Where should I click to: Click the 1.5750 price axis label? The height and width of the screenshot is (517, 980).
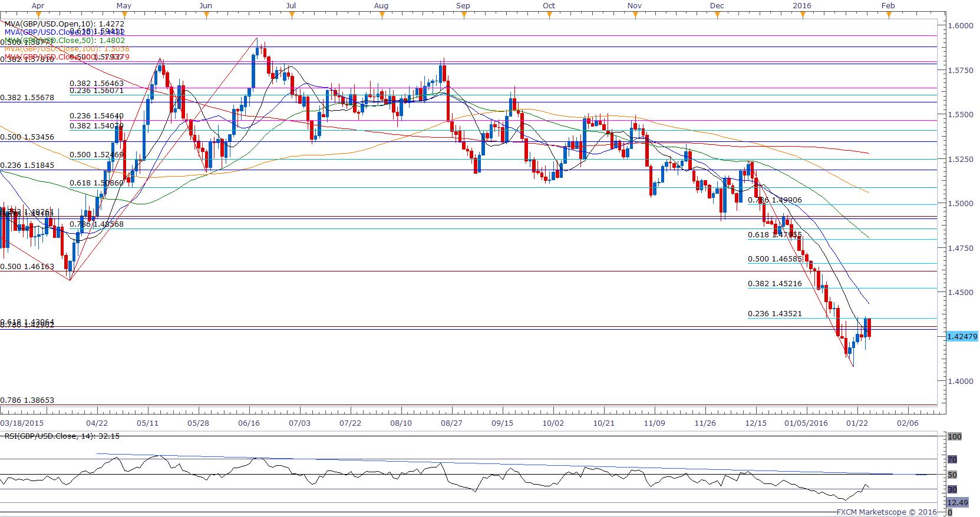click(x=961, y=70)
